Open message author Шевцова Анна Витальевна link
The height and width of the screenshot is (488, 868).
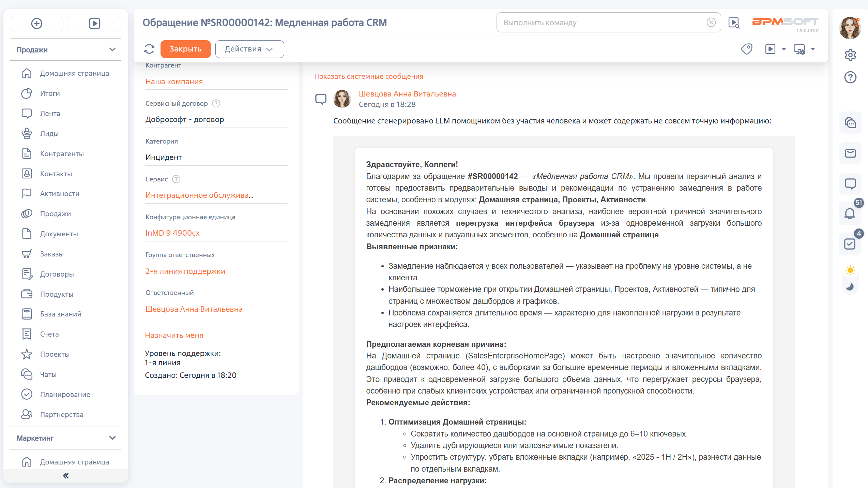click(x=407, y=94)
